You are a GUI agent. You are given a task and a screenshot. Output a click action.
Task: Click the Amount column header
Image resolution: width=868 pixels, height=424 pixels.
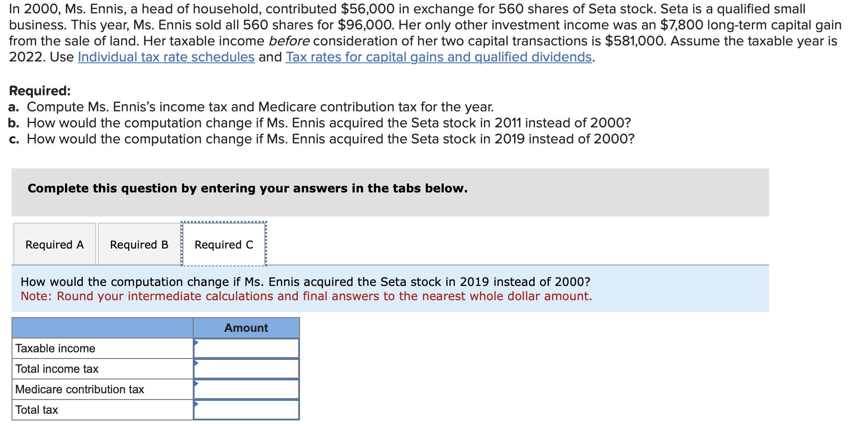246,328
